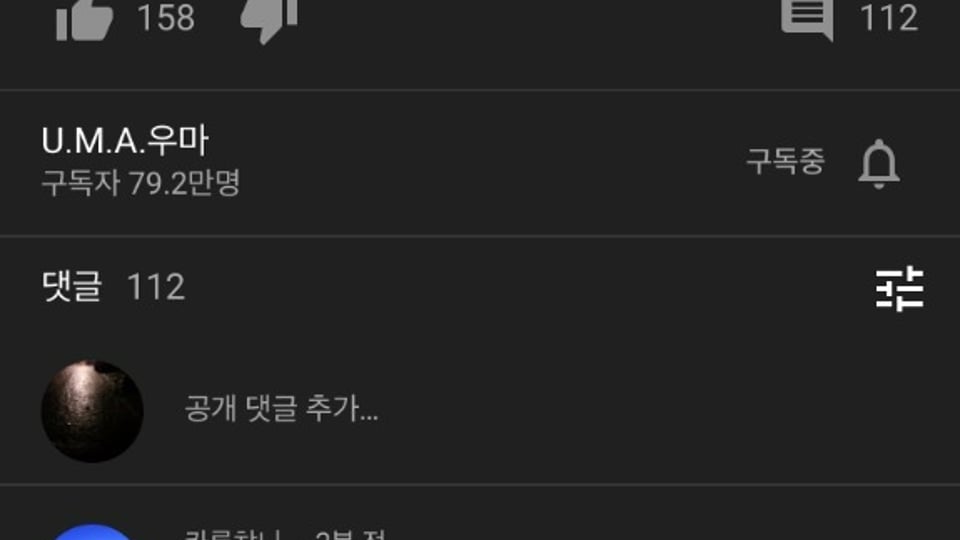Tap the 158 like count

coord(166,18)
